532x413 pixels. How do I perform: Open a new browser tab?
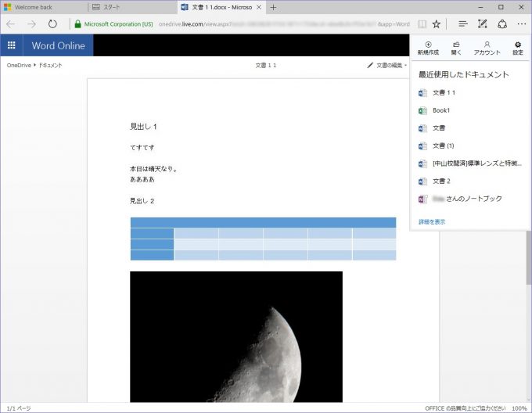tap(273, 7)
